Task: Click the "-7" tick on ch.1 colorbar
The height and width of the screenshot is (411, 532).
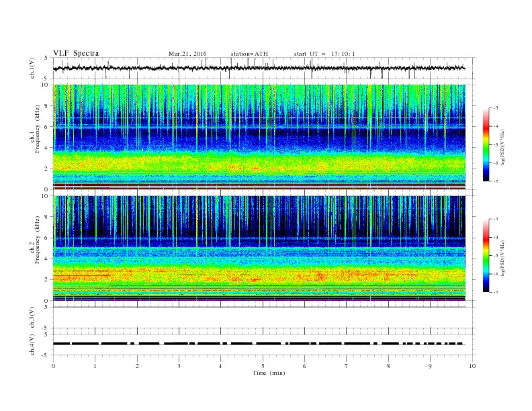Action: (x=495, y=181)
